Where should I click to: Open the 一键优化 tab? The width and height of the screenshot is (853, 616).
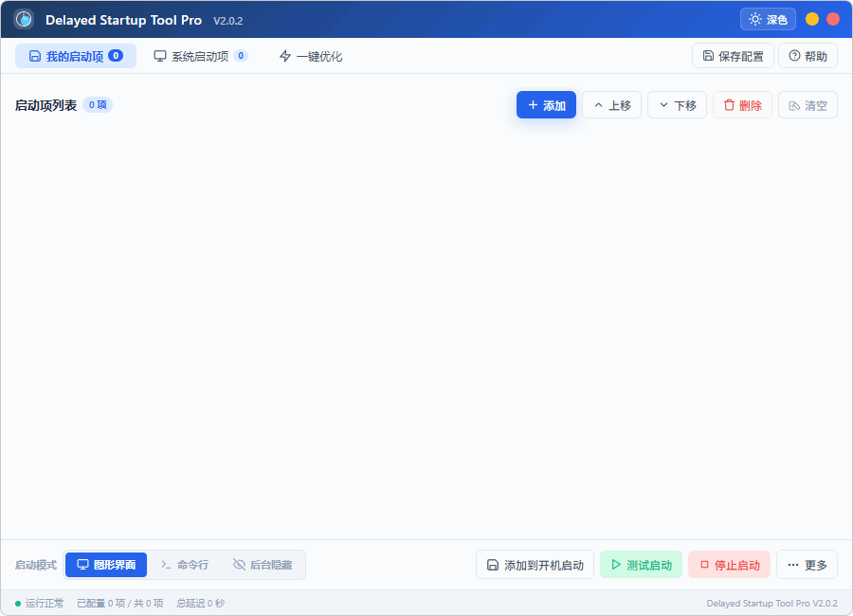[311, 56]
